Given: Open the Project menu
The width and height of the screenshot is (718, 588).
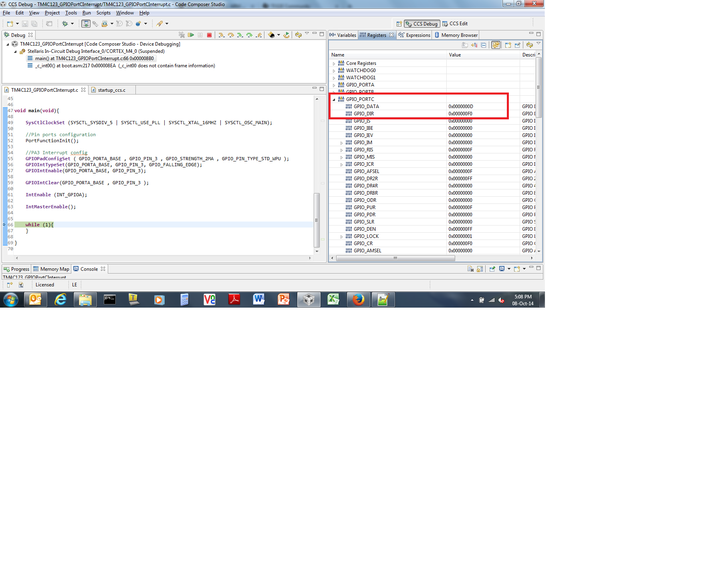Looking at the screenshot, I should pos(52,13).
